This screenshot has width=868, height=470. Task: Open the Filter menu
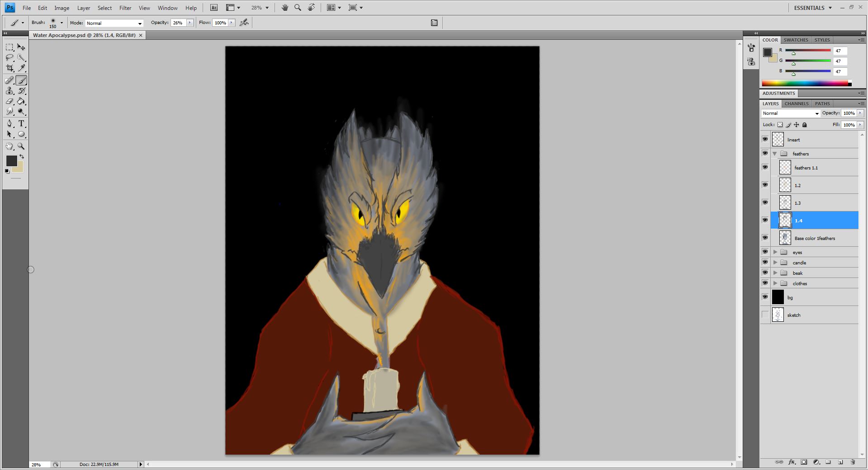pos(125,8)
